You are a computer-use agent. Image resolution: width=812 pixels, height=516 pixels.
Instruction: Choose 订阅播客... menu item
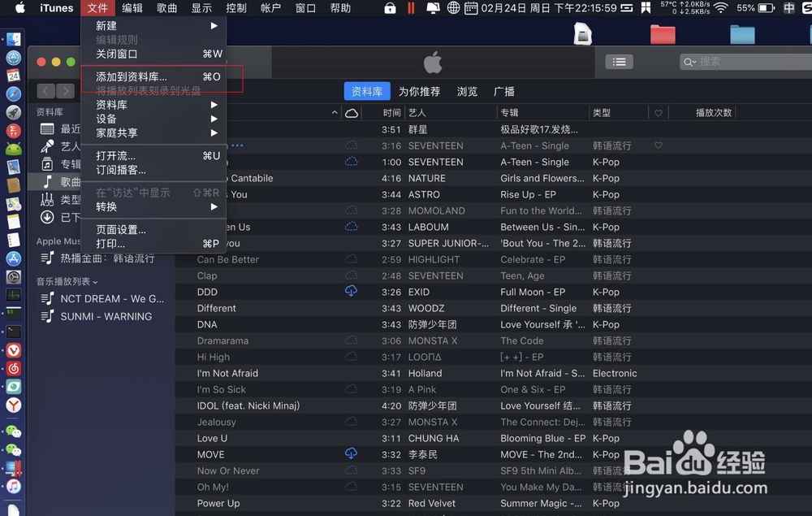(153, 170)
